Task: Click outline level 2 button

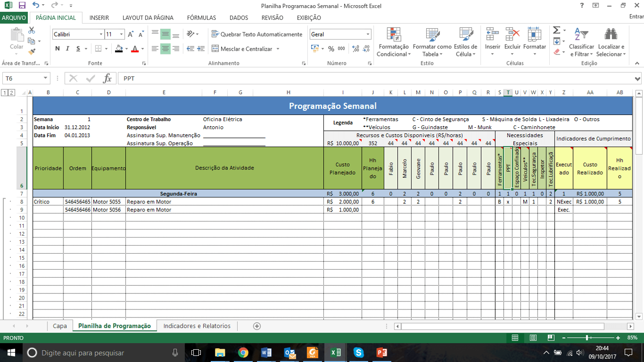Action: (11, 93)
